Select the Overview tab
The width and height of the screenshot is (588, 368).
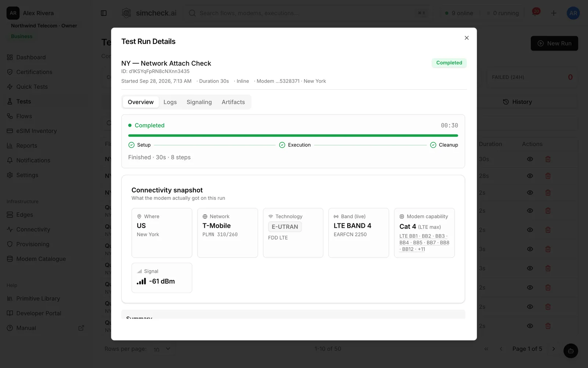[141, 102]
